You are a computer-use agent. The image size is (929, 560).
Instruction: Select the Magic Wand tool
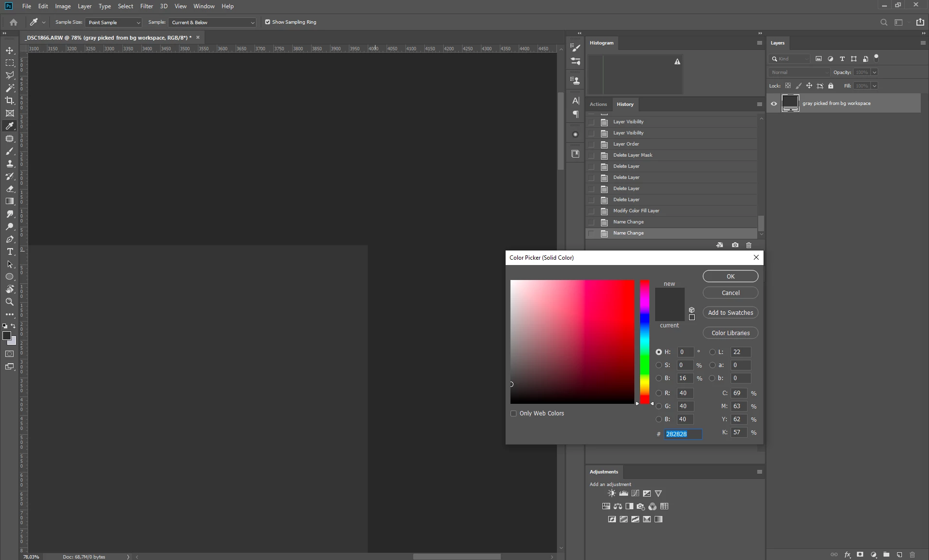pos(10,88)
